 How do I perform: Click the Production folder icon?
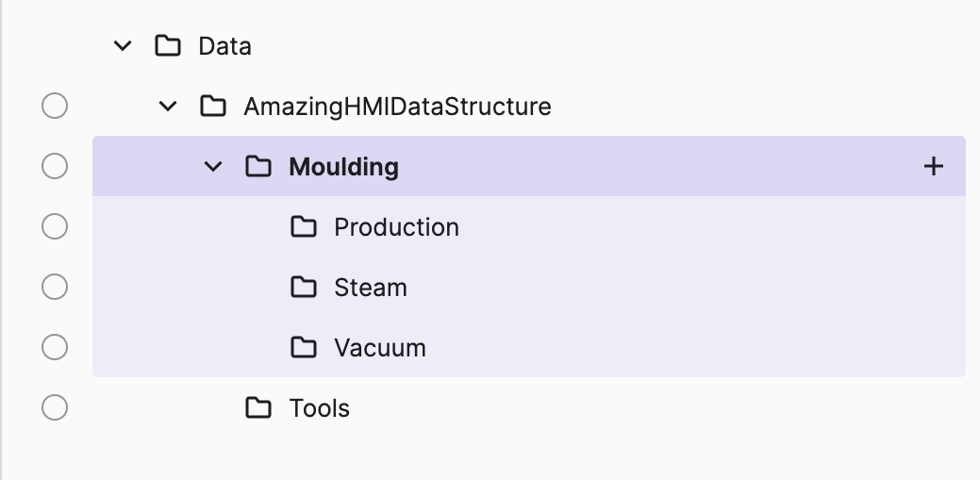tap(304, 227)
